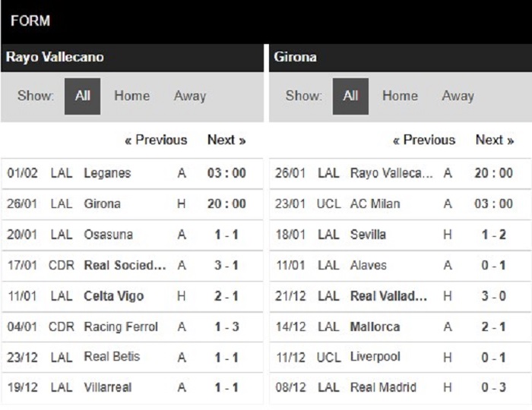532x410 pixels.
Task: Select the All tab under Rayo Vallecano
Action: [x=82, y=96]
